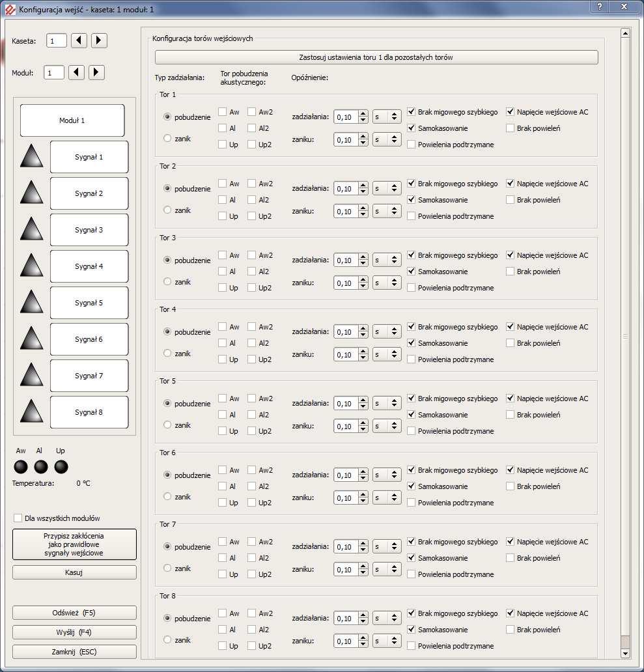
Task: Click zadziałania delay spinner in Tor 1
Action: pyautogui.click(x=350, y=117)
